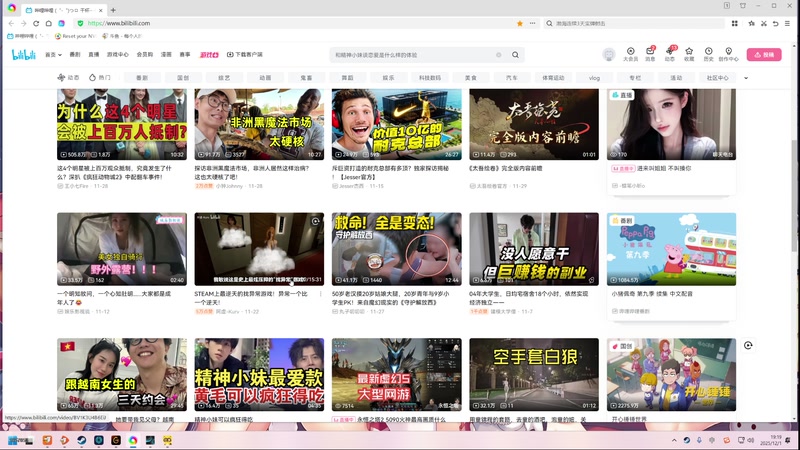Open 动态 feed icon with badge

(670, 54)
